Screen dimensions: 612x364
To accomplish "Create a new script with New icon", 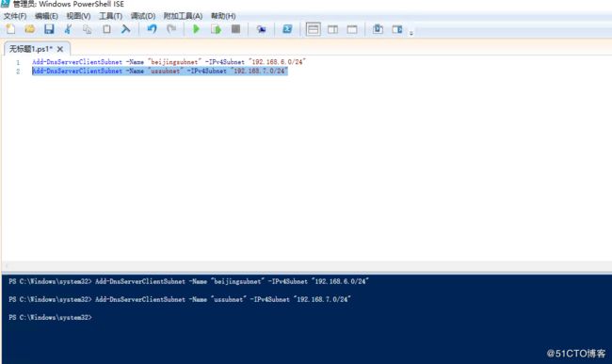I will [x=10, y=29].
